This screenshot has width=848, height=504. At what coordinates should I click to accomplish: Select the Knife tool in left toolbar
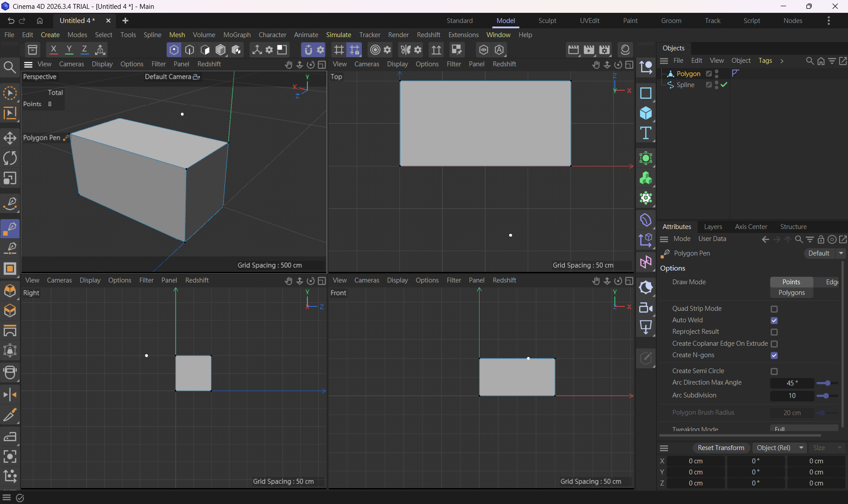point(10,415)
